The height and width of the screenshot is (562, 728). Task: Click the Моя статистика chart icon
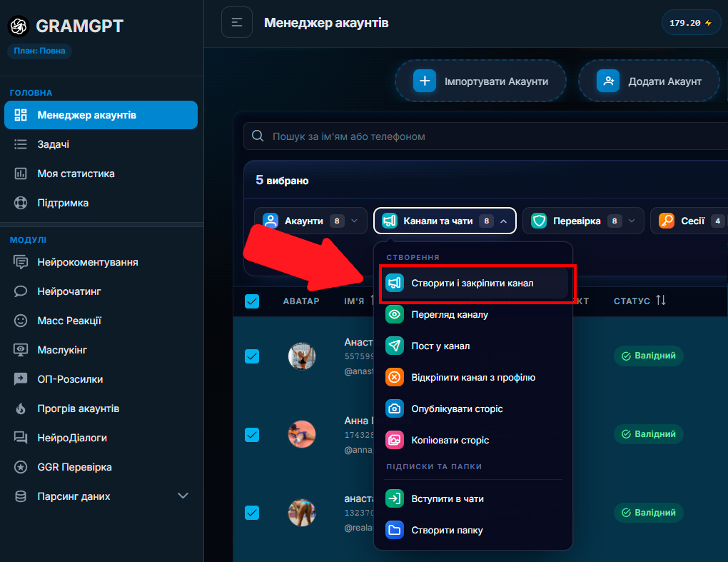[21, 174]
